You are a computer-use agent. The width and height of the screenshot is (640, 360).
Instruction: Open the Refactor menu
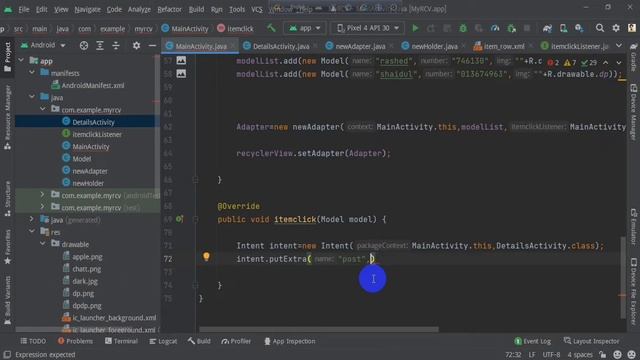pos(169,9)
